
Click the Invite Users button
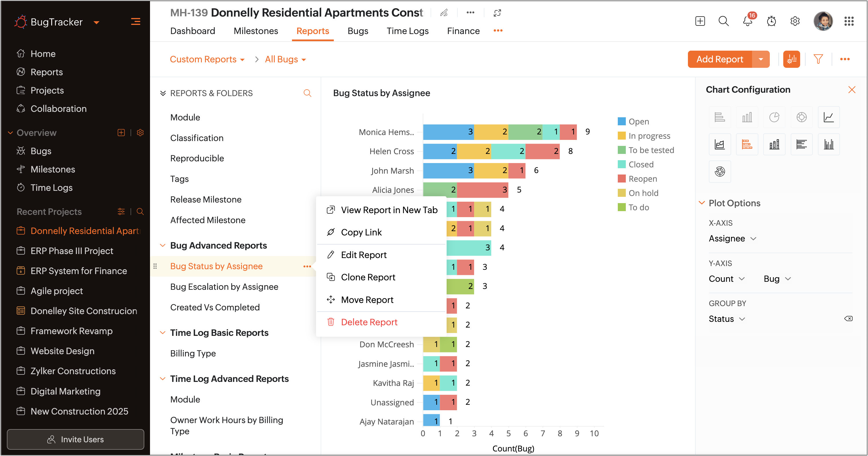point(76,439)
